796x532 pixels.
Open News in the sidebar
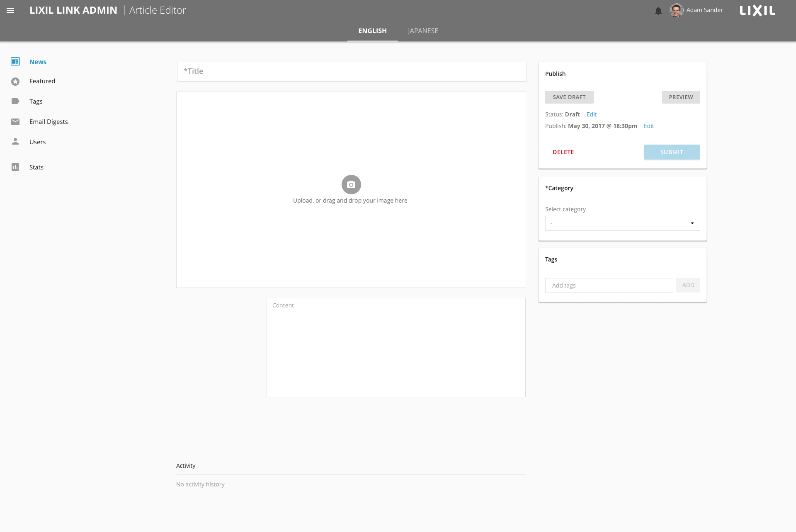(x=38, y=62)
